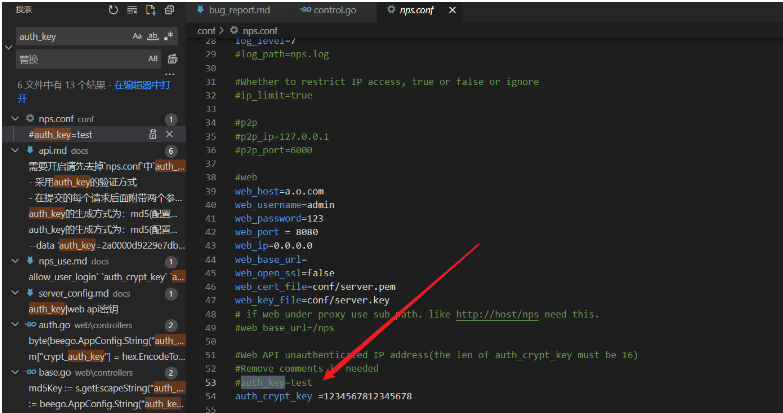Open result ':= beego.AppConfig.String' in base.go
The width and height of the screenshot is (783, 413).
click(x=107, y=404)
